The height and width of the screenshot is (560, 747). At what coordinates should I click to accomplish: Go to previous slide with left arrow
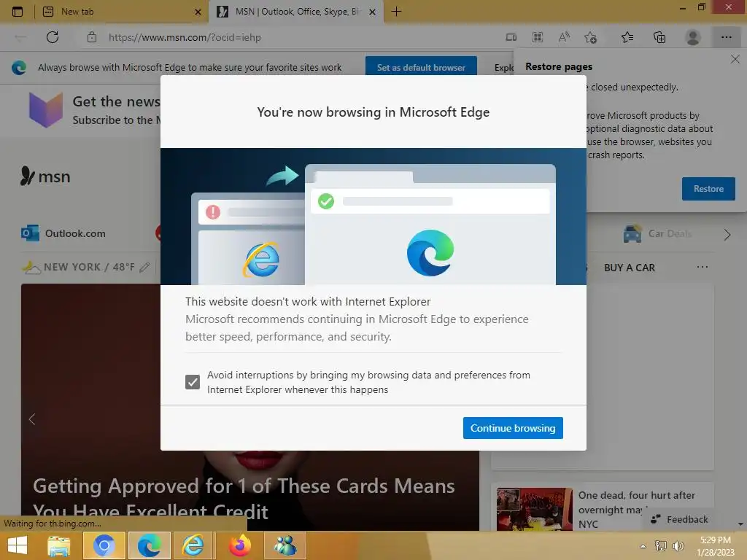tap(32, 419)
